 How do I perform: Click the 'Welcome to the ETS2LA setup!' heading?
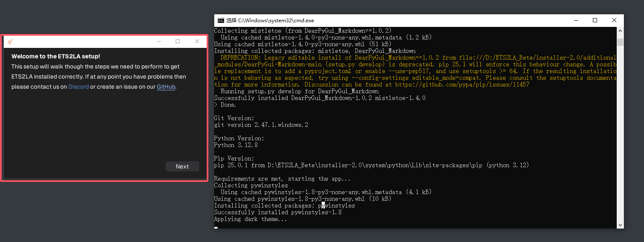56,56
